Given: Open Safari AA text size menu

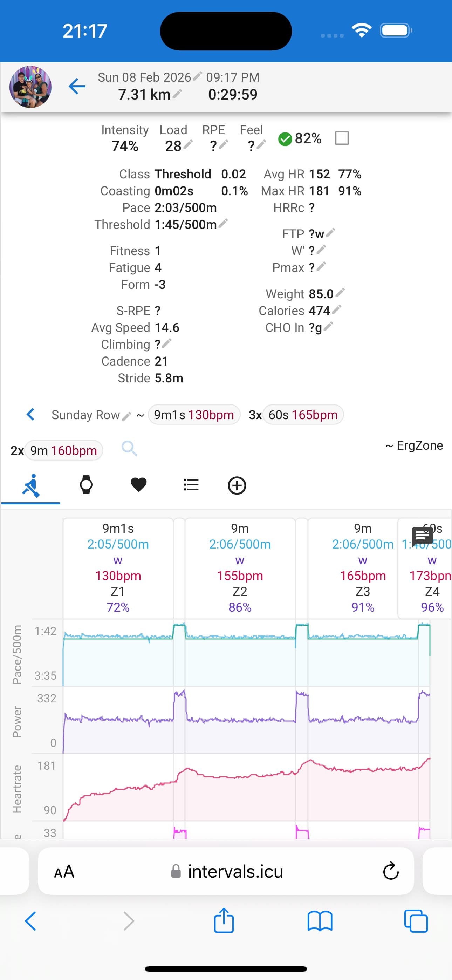Looking at the screenshot, I should 64,872.
